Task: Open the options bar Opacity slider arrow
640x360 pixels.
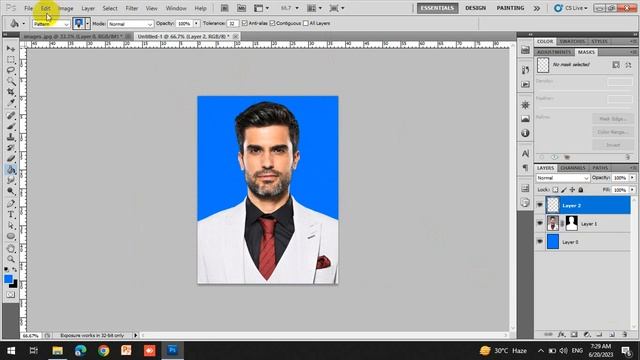Action: [x=196, y=24]
